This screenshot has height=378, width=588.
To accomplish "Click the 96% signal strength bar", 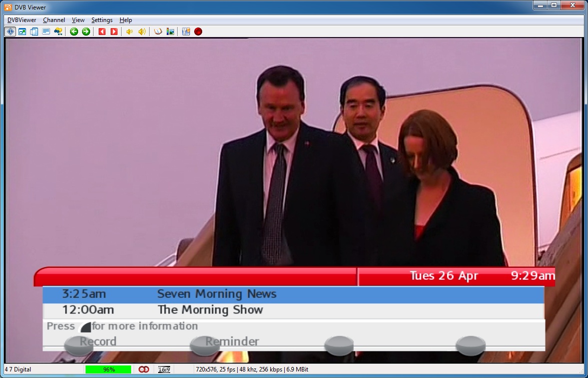I will point(109,369).
